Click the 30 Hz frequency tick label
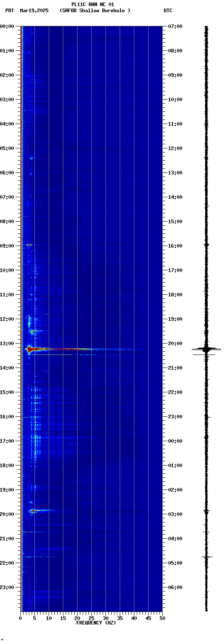 tap(106, 618)
